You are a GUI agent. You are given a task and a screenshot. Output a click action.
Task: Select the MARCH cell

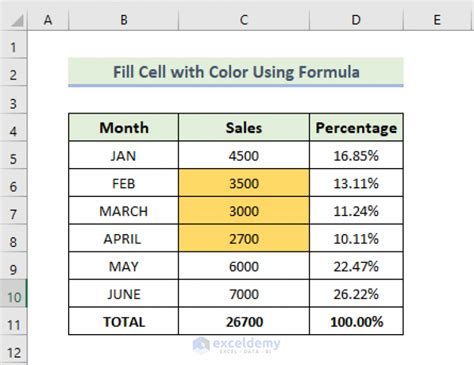[124, 211]
